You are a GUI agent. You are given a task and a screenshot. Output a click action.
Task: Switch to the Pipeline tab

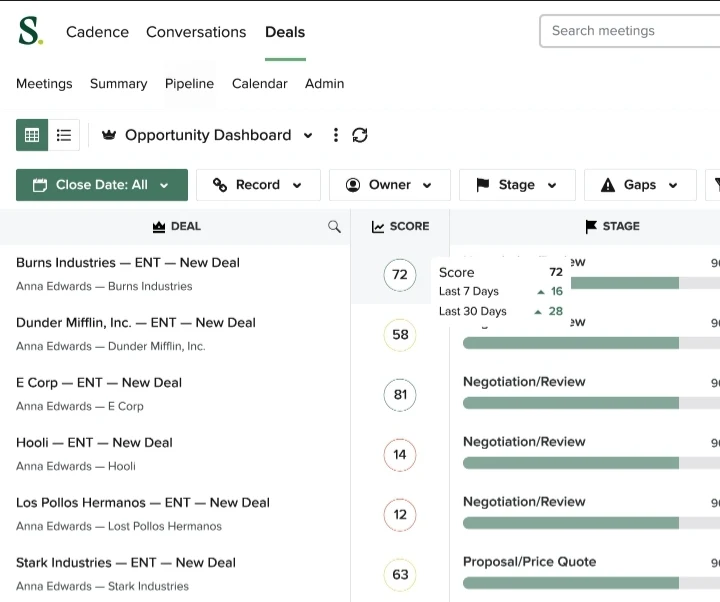(189, 84)
